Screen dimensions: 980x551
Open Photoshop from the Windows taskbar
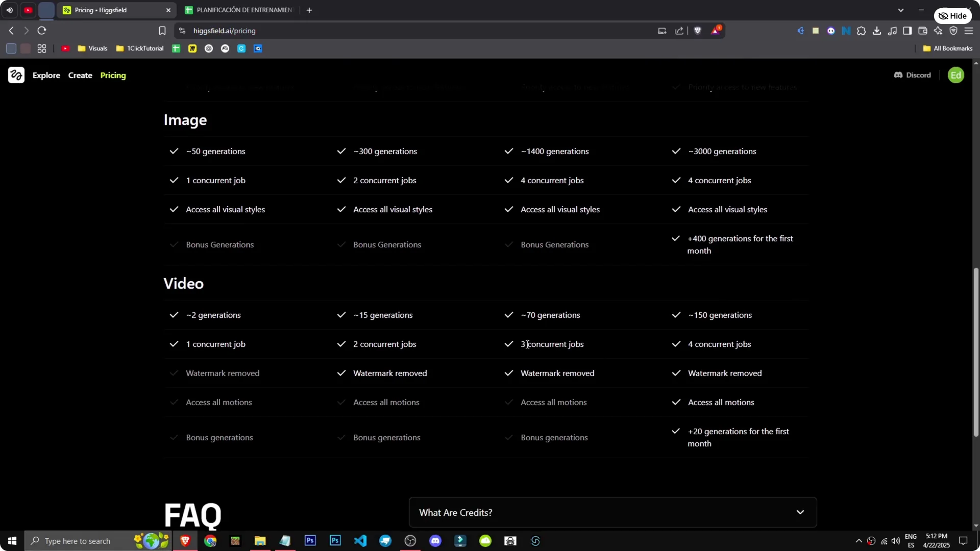point(310,540)
